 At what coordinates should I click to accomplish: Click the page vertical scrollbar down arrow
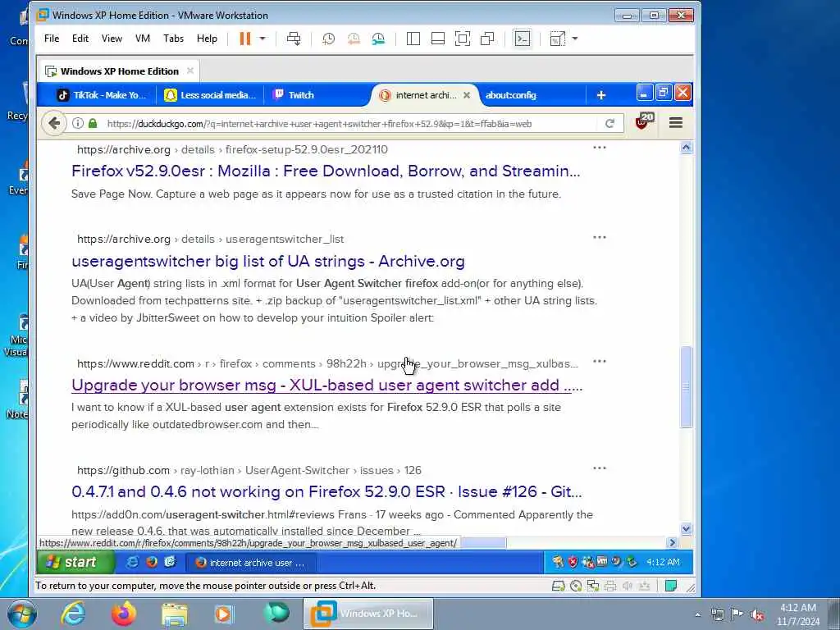(x=687, y=529)
